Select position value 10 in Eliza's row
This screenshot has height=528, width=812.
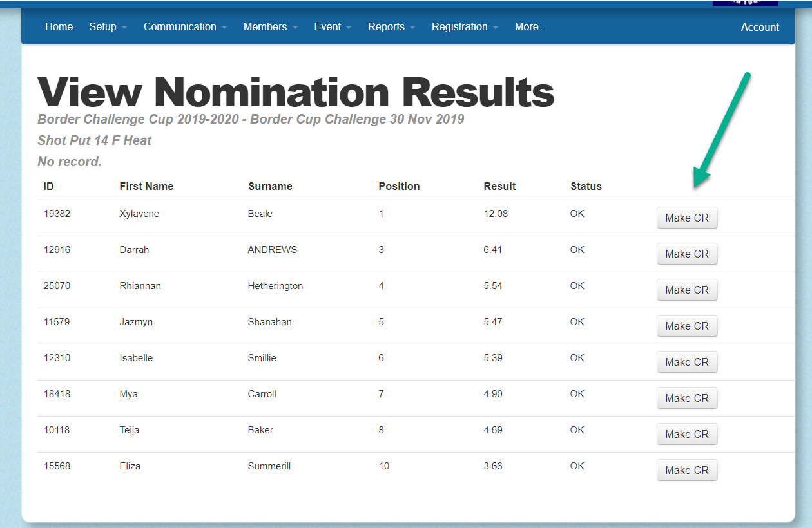click(x=384, y=466)
